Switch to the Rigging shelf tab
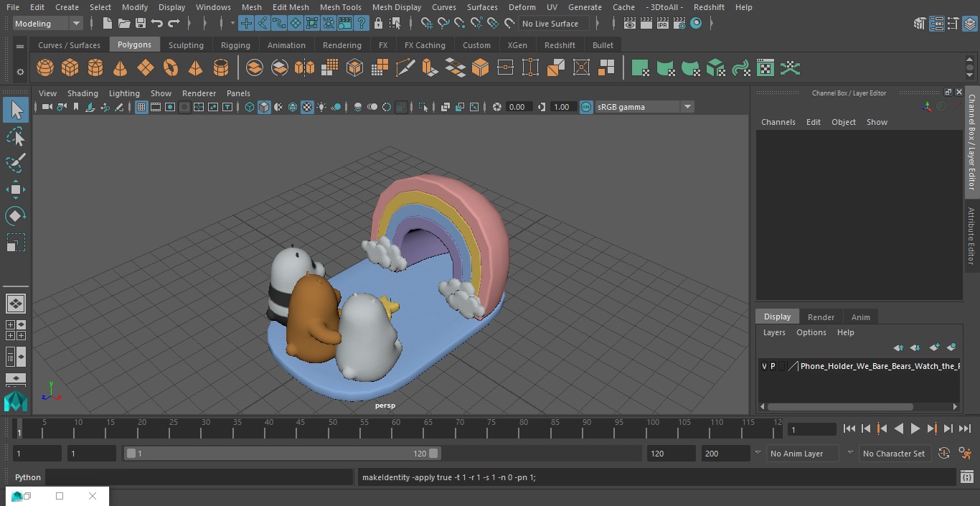 click(235, 45)
